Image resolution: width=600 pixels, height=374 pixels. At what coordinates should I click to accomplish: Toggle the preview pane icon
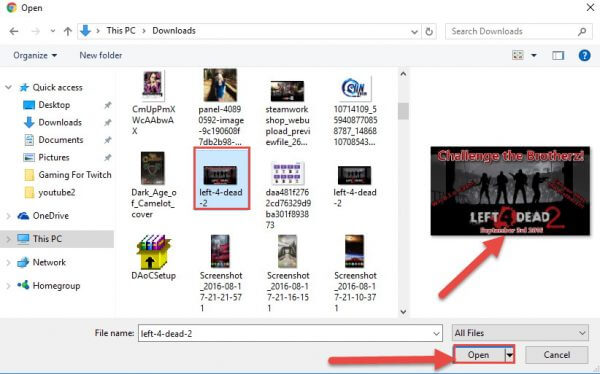(558, 56)
